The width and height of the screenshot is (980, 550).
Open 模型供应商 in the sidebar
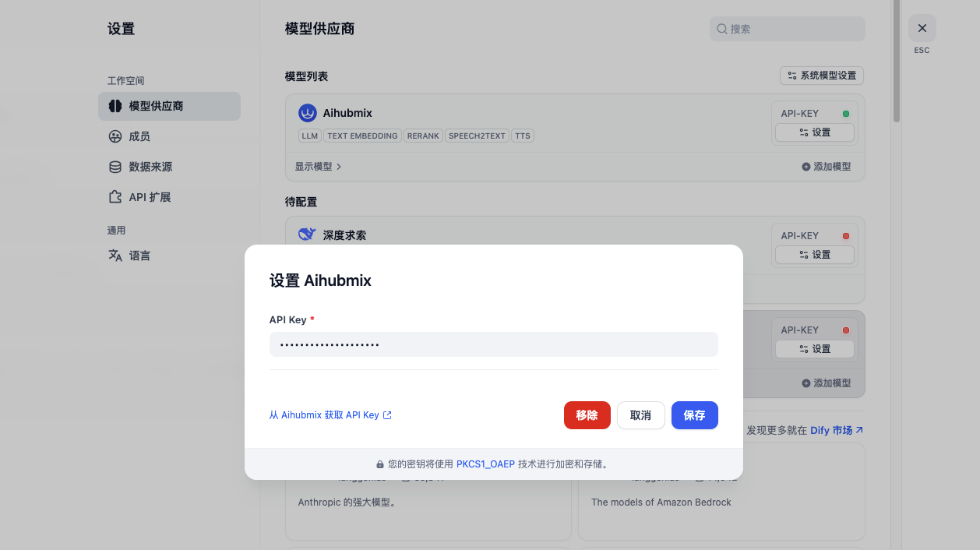(169, 106)
